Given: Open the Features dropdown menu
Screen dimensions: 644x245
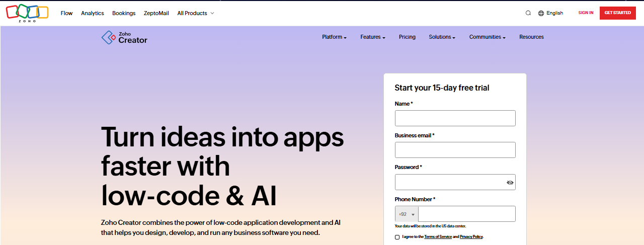Looking at the screenshot, I should 373,37.
